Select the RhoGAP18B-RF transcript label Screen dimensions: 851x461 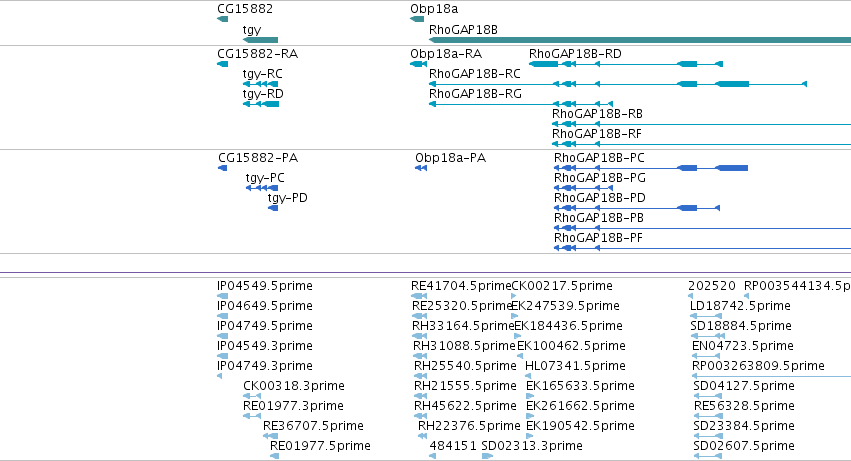click(x=596, y=134)
